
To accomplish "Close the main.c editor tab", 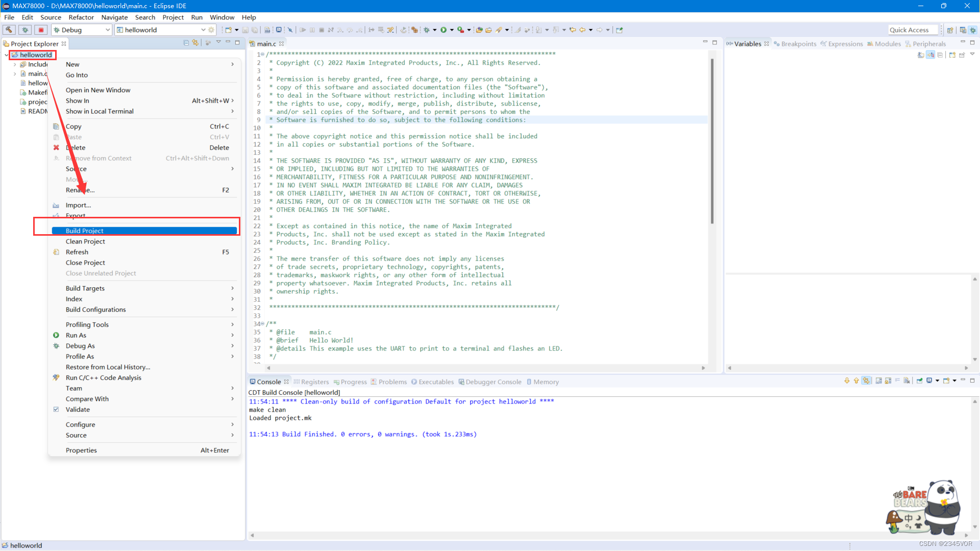I will pyautogui.click(x=281, y=44).
